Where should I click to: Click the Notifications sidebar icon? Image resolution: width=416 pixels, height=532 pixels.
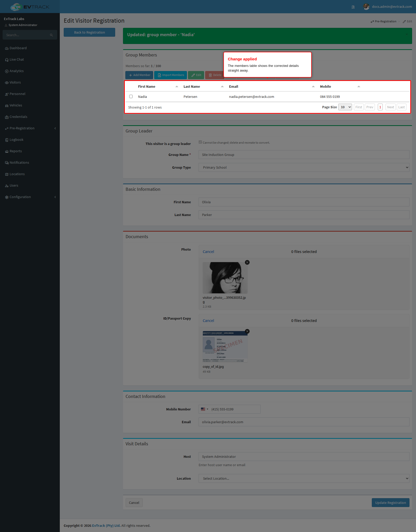pos(7,163)
